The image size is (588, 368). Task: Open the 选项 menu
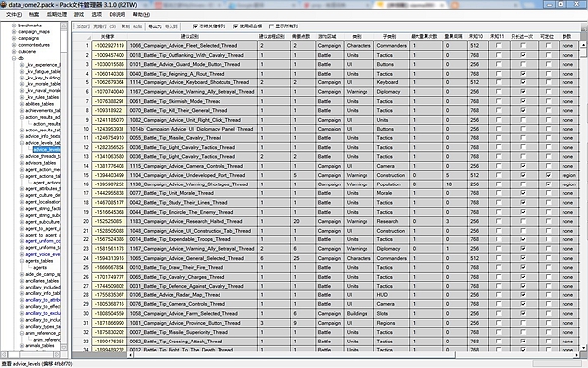click(97, 15)
